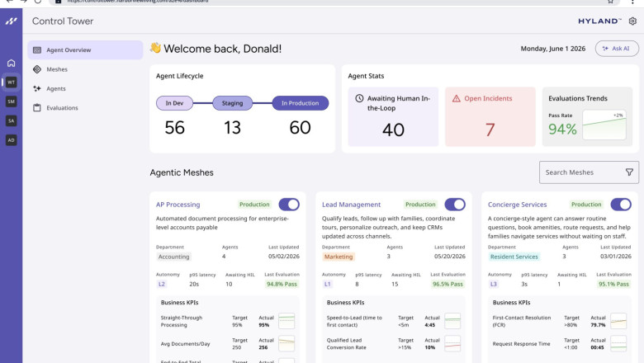644x363 pixels.
Task: Toggle Concierge Services mesh switch
Action: pyautogui.click(x=621, y=205)
